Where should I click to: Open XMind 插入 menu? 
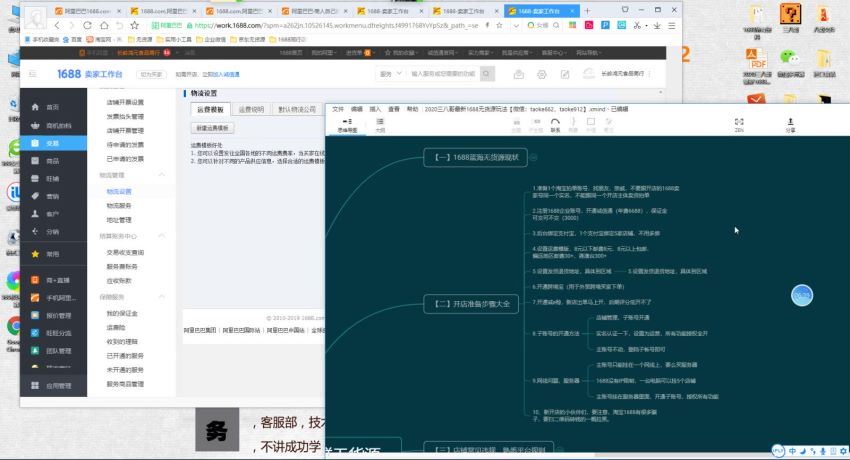[x=375, y=109]
